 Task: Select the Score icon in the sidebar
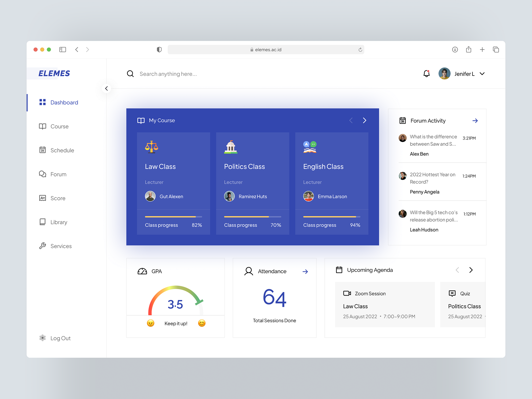pos(42,198)
